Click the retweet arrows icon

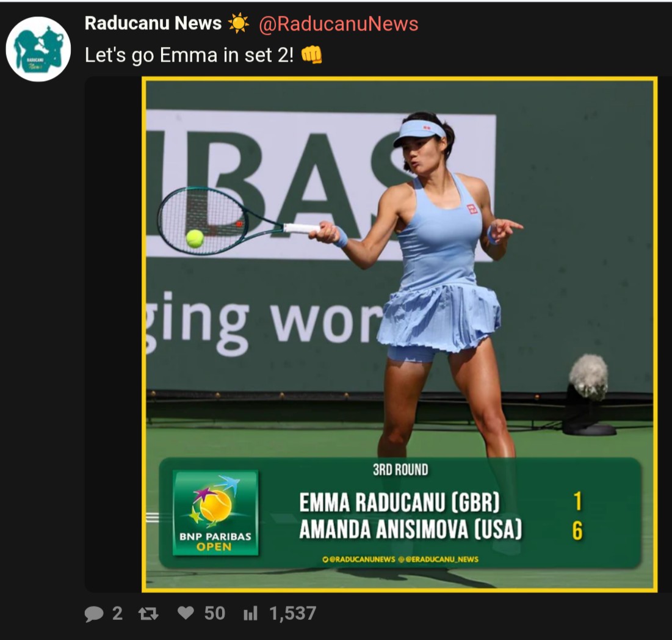tap(148, 614)
